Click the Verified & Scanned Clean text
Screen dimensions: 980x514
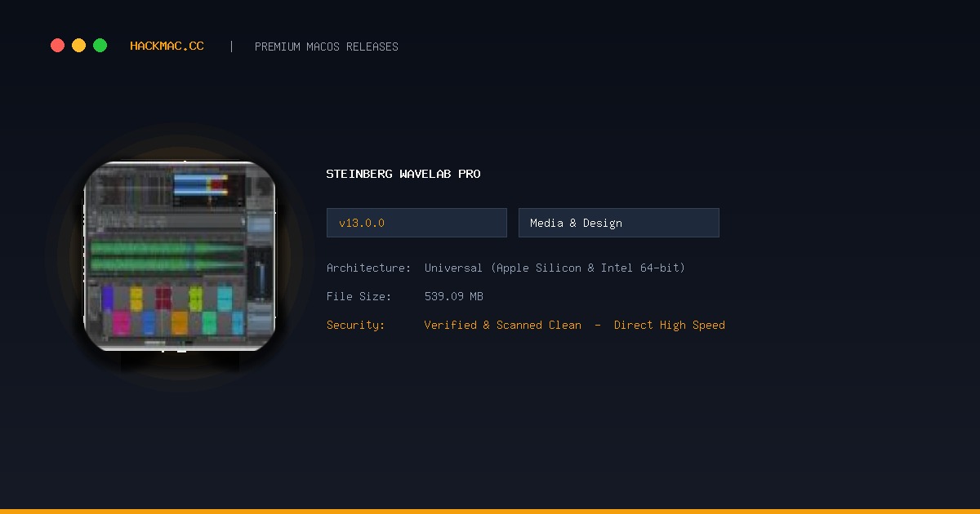503,325
